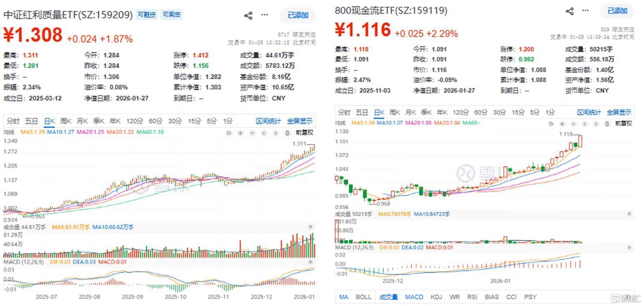
Task: Zoom out on the right K-line chart
Action: (574, 124)
